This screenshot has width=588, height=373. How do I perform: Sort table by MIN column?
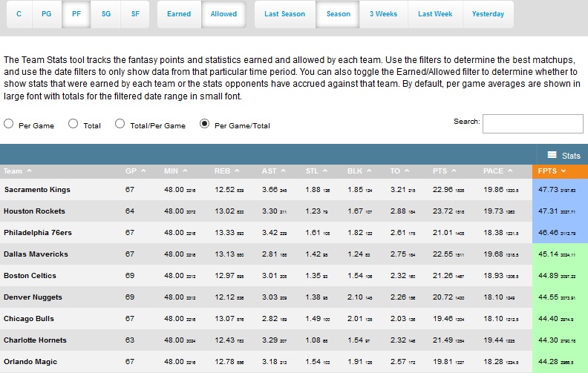pos(175,171)
